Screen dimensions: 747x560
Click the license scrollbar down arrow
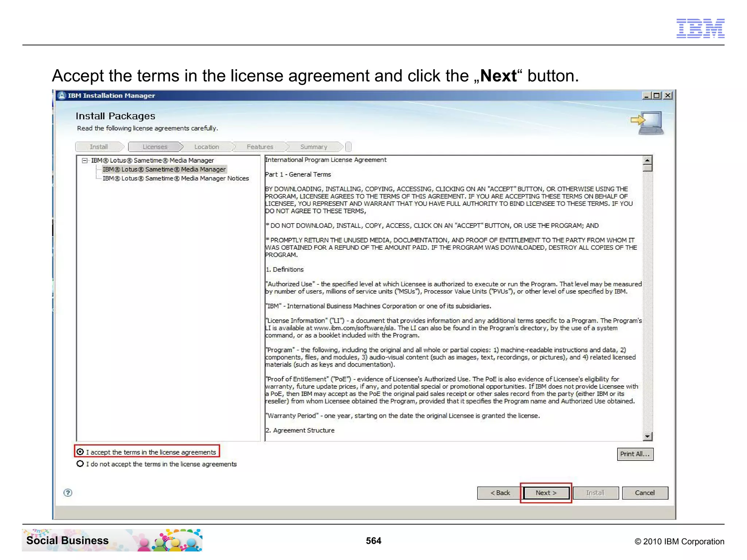click(647, 436)
